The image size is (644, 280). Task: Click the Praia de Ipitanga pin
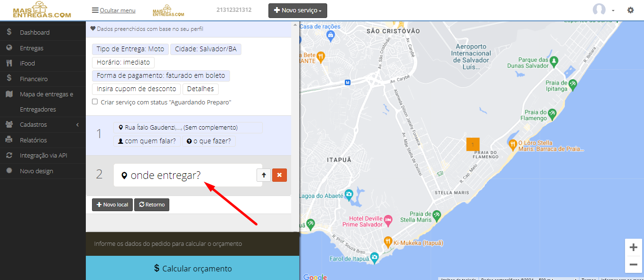click(x=573, y=84)
